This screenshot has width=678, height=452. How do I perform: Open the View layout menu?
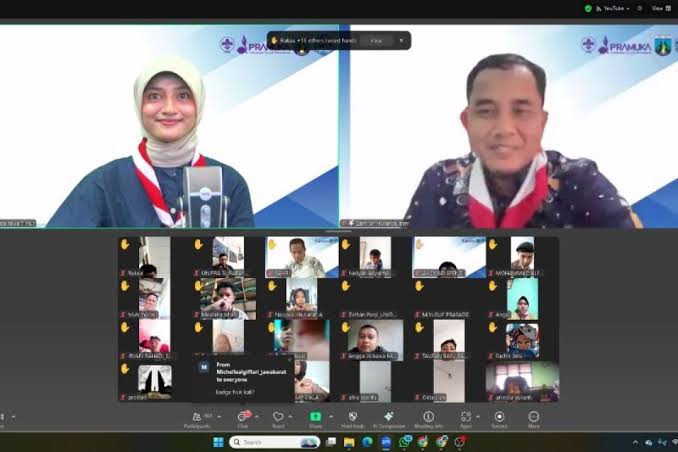(658, 8)
